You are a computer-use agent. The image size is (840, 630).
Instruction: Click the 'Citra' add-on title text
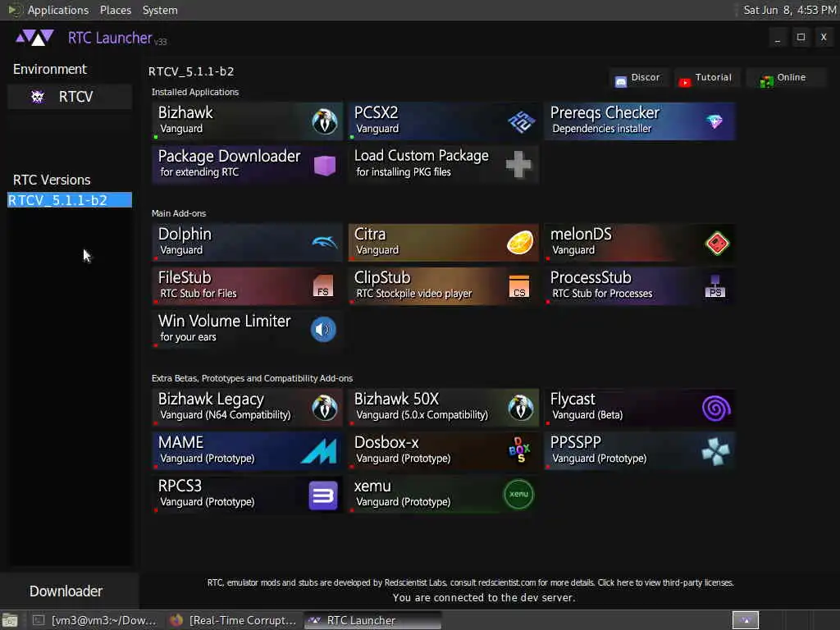(370, 234)
